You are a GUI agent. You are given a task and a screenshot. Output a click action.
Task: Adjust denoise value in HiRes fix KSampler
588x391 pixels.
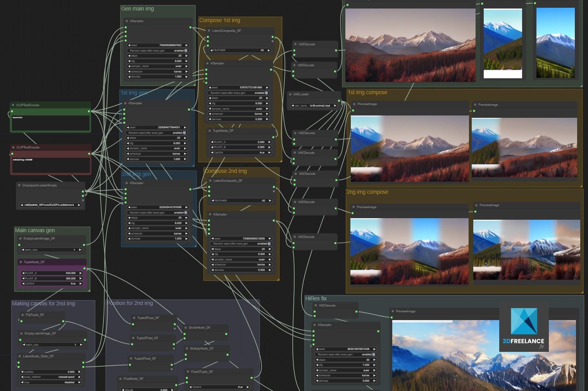coord(345,381)
